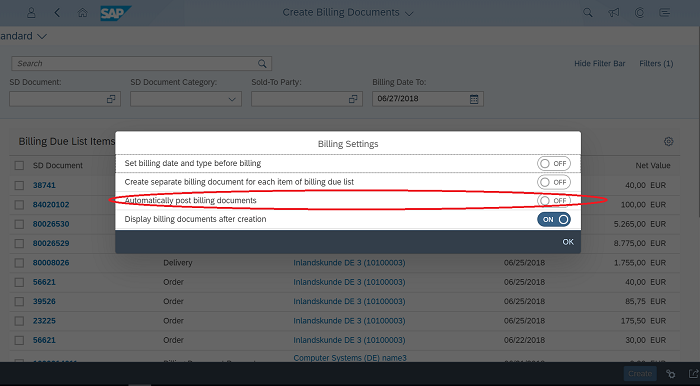Open SD document 80008026 link

point(51,263)
